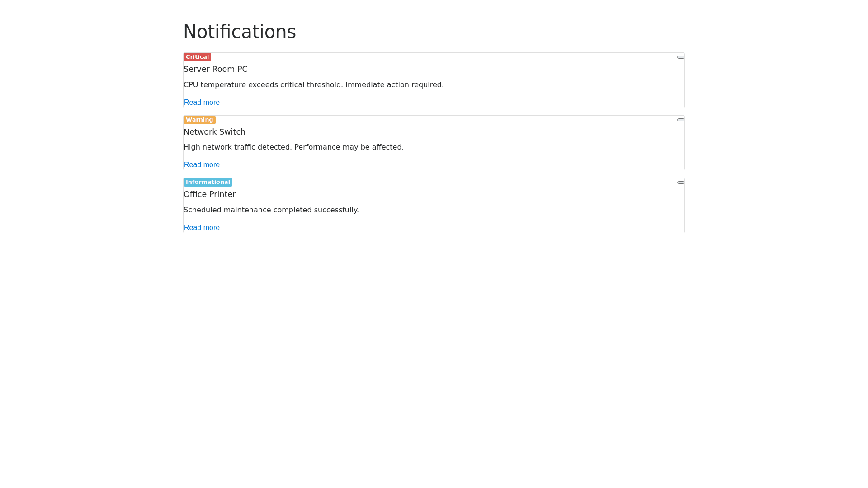Click the high network traffic message
Image resolution: width=868 pixels, height=488 pixels.
(x=293, y=147)
